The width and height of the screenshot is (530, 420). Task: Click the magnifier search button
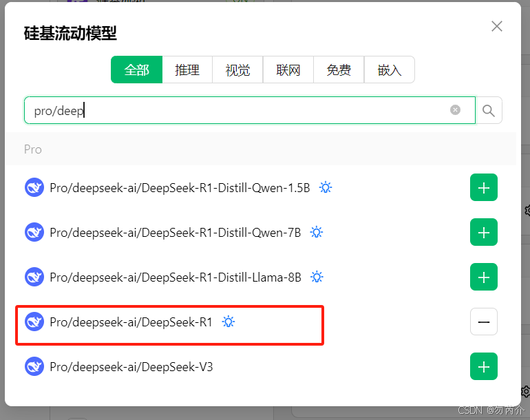click(x=489, y=110)
